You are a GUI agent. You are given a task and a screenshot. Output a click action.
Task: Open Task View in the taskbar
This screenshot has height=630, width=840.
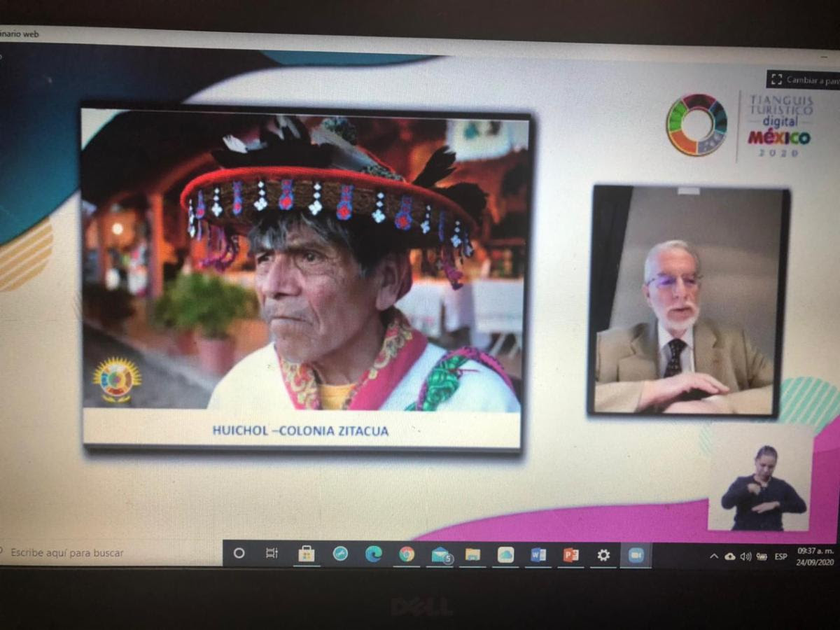272,553
